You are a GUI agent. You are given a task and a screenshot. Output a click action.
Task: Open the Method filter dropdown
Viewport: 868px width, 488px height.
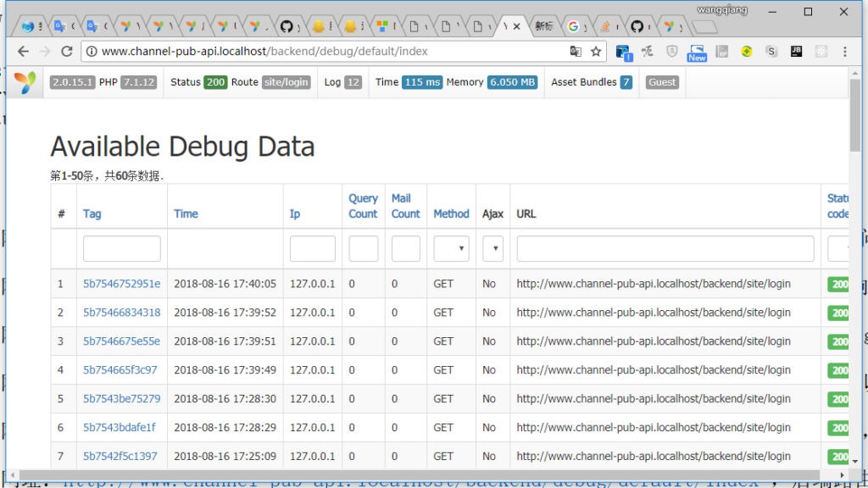click(451, 248)
